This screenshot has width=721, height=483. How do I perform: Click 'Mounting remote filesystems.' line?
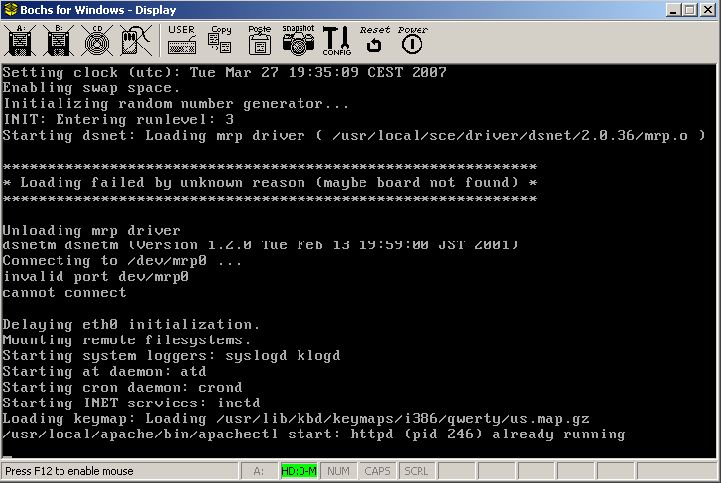(127, 340)
